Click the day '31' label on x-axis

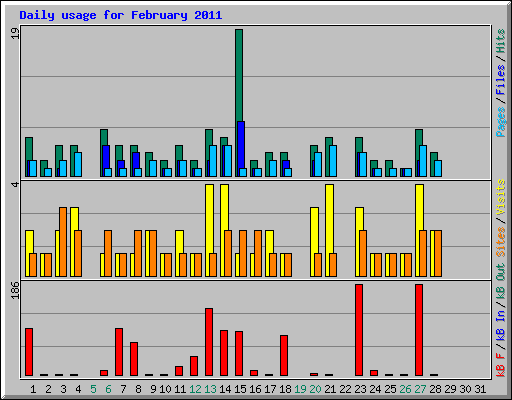(x=480, y=389)
